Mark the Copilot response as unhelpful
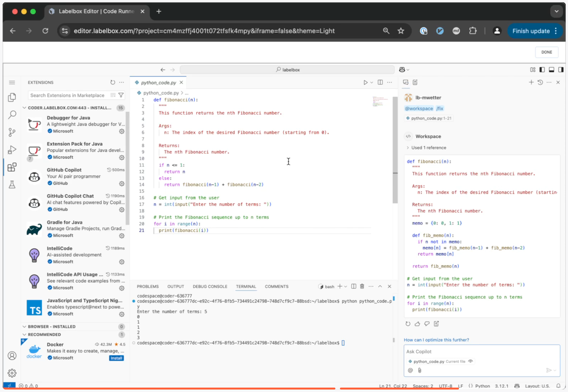 427,324
